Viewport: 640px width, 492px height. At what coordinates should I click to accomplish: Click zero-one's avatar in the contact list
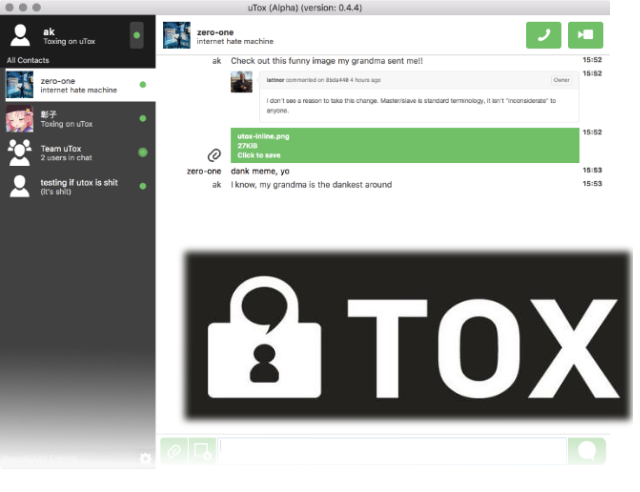coord(20,85)
